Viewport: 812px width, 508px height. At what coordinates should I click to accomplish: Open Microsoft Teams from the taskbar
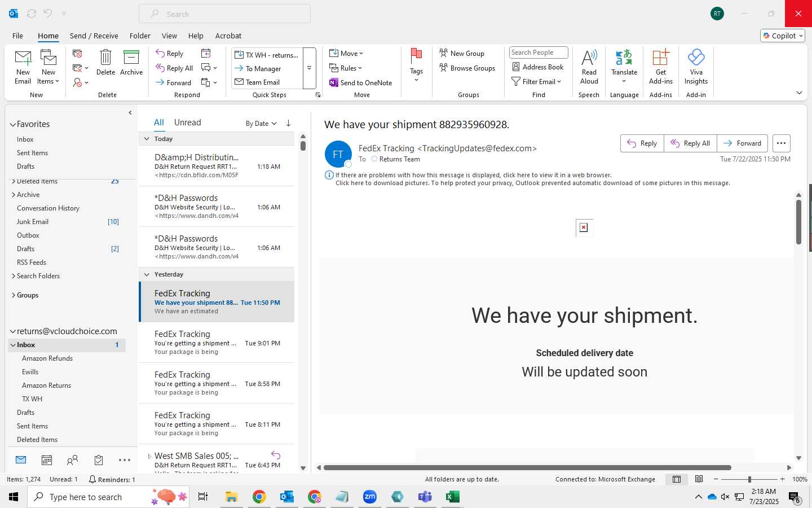click(x=425, y=497)
